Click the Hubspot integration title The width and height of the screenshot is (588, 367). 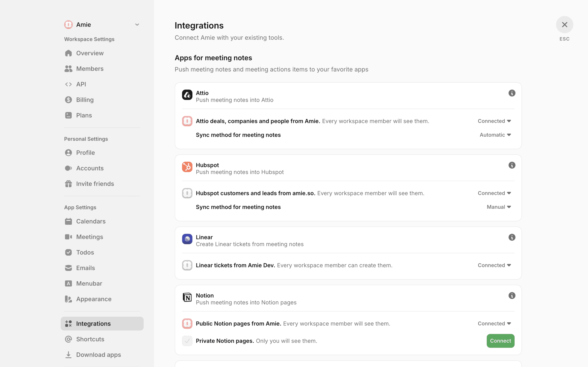pos(207,165)
